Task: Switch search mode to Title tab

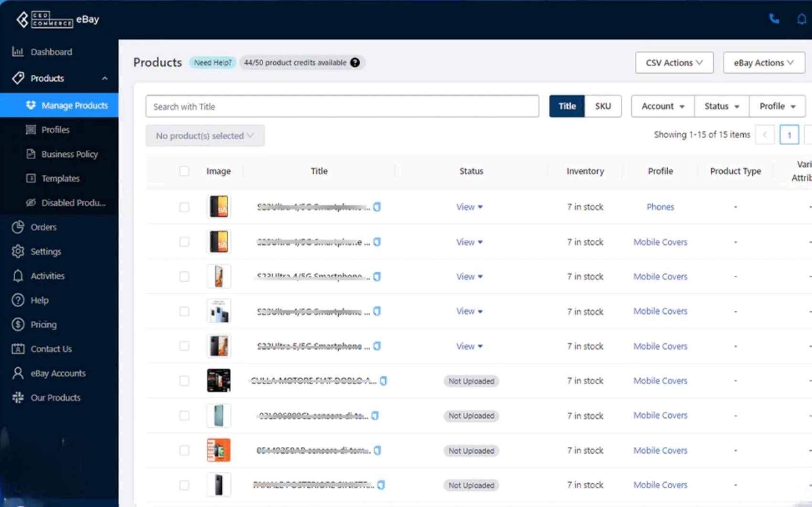Action: (x=567, y=106)
